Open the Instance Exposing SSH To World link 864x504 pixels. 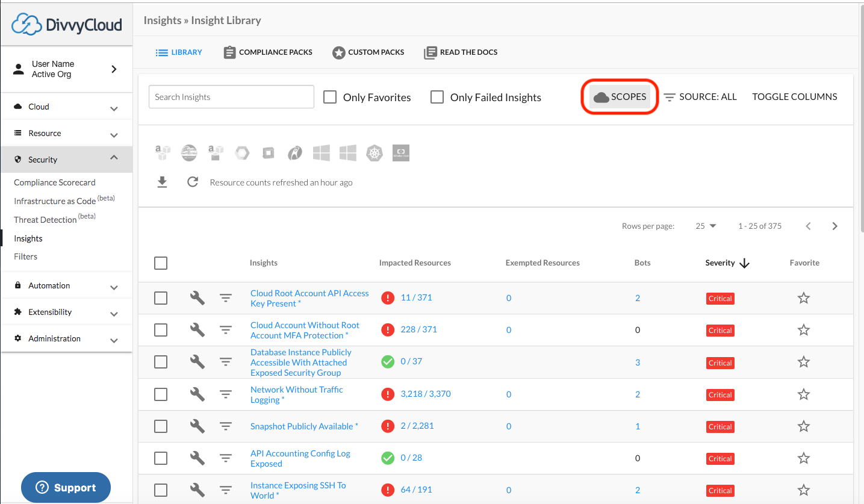pos(298,490)
